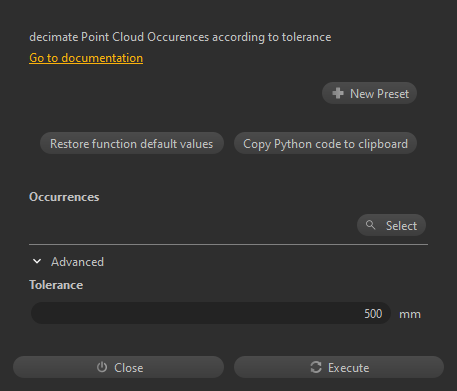
Task: Execute the decimate function
Action: 339,367
